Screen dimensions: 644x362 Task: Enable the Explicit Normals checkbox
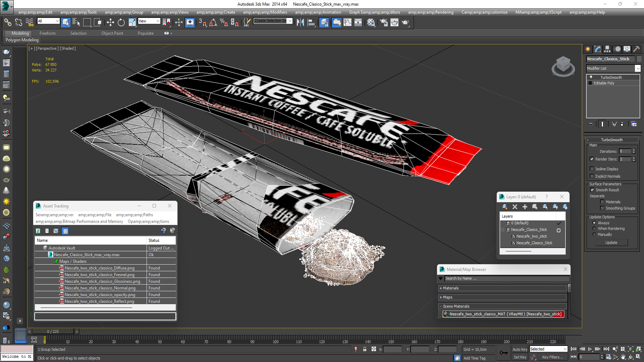pyautogui.click(x=592, y=176)
